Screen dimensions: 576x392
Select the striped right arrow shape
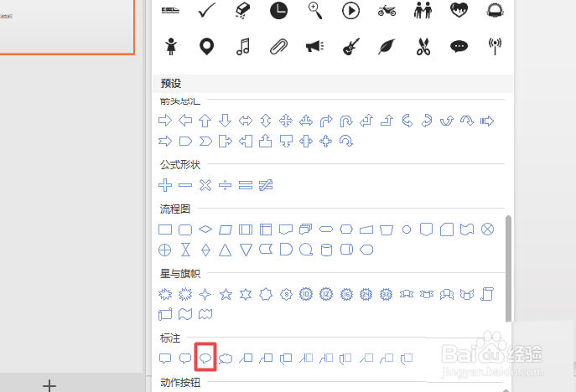coord(487,121)
